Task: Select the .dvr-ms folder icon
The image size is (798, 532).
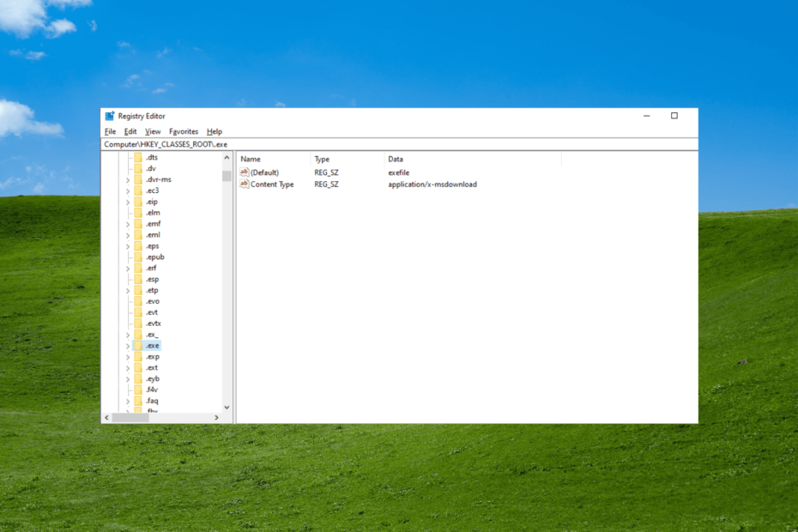Action: pyautogui.click(x=138, y=179)
